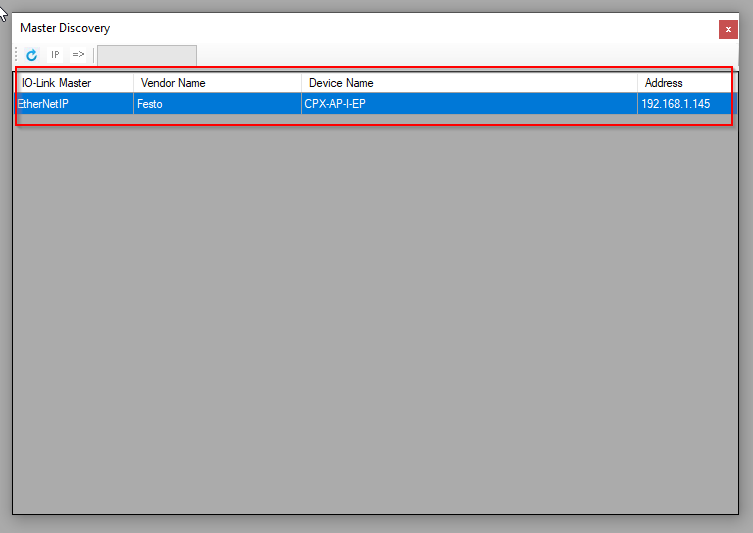Viewport: 753px width, 533px height.
Task: Click the IP toolbar button
Action: pos(55,55)
